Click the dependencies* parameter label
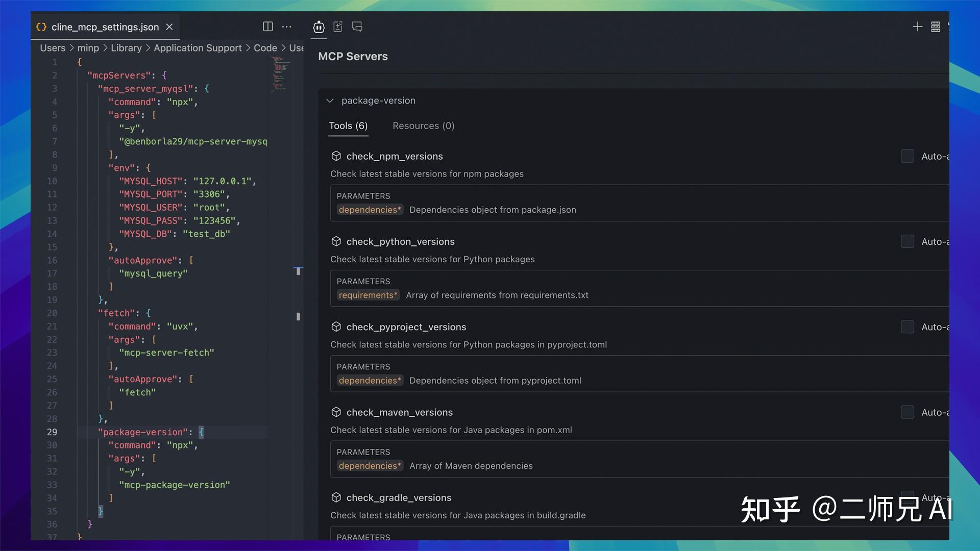980x551 pixels. 370,209
